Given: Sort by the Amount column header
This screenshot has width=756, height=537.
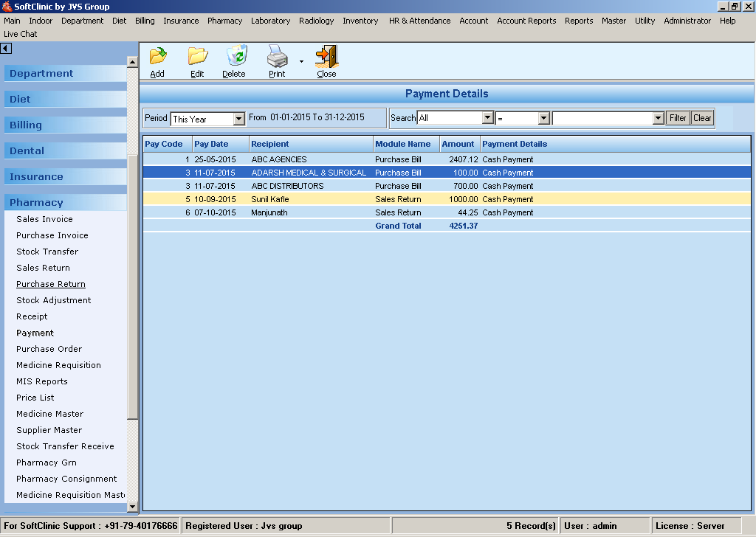Looking at the screenshot, I should [458, 144].
